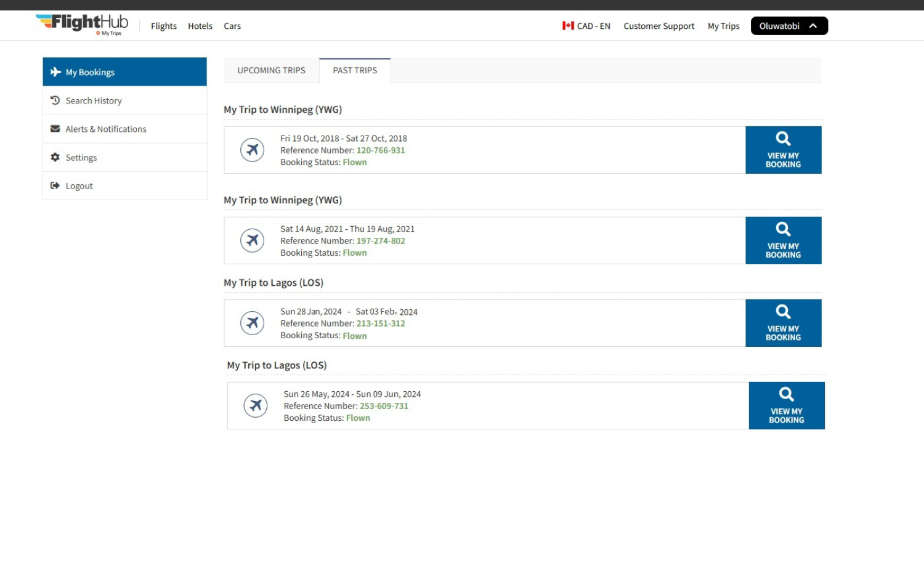Click the Search History clock icon
The width and height of the screenshot is (924, 584).
click(55, 100)
